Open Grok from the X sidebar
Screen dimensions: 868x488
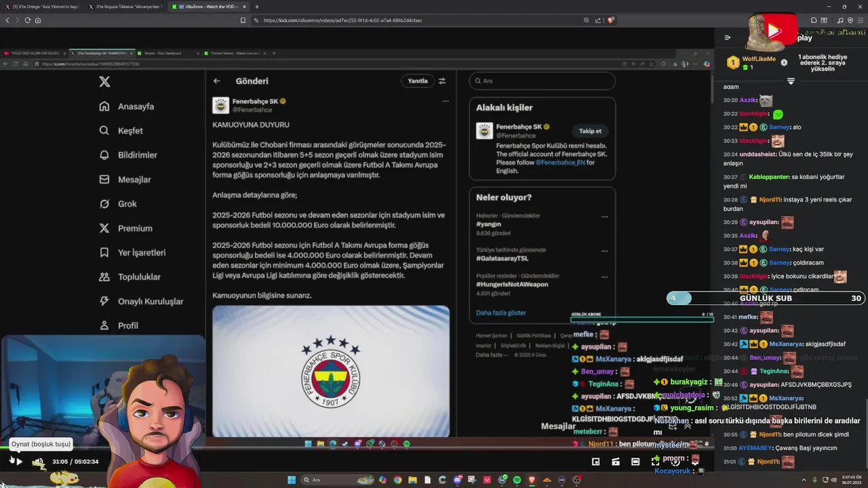[117, 204]
